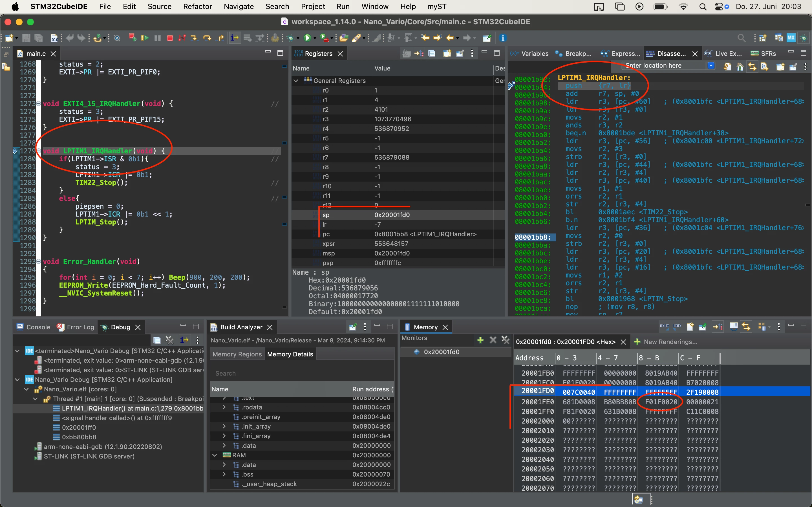Toggle the line 1279 breakpoint marker
Screen dimensions: 812x507
(x=15, y=151)
